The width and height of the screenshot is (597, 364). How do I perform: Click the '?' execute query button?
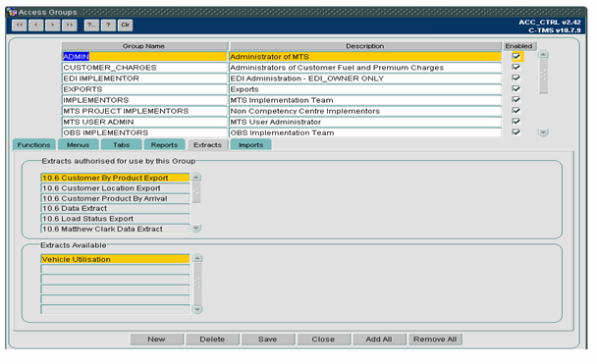[109, 26]
